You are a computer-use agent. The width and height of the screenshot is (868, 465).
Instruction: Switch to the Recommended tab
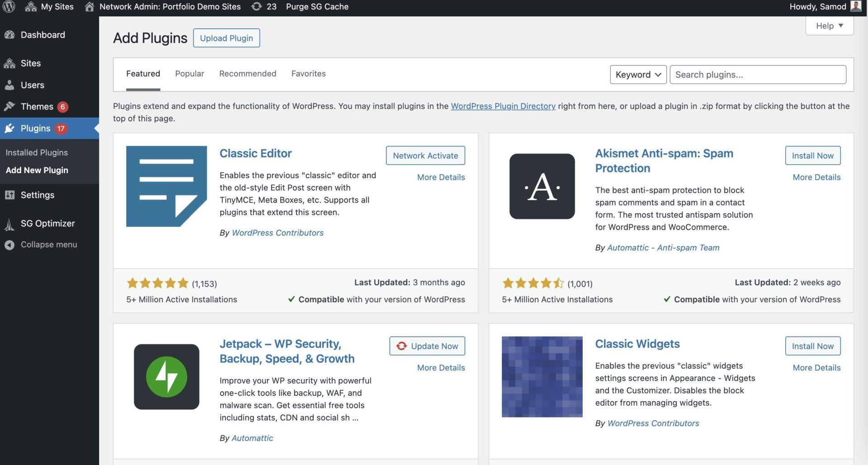pyautogui.click(x=248, y=74)
